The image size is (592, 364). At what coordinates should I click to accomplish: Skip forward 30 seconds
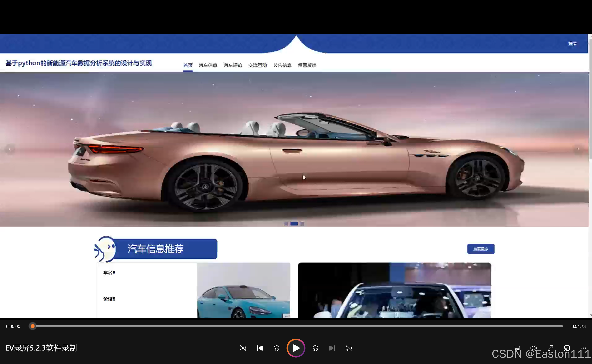(x=315, y=348)
